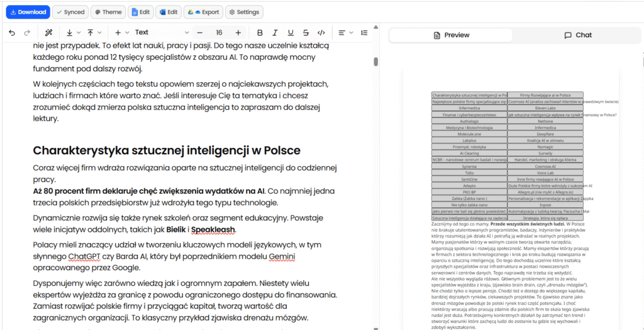Screen dimensions: 644x330
Task: Click the plus insert icon
Action: click(118, 33)
